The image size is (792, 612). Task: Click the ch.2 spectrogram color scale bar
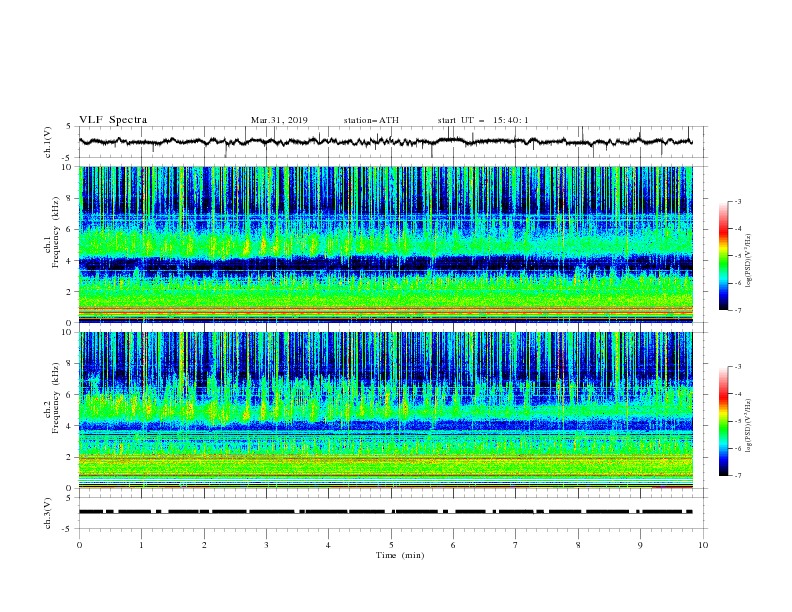click(x=724, y=421)
